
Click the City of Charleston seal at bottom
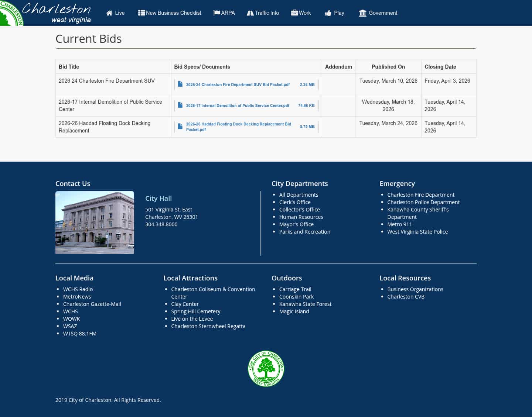(266, 369)
